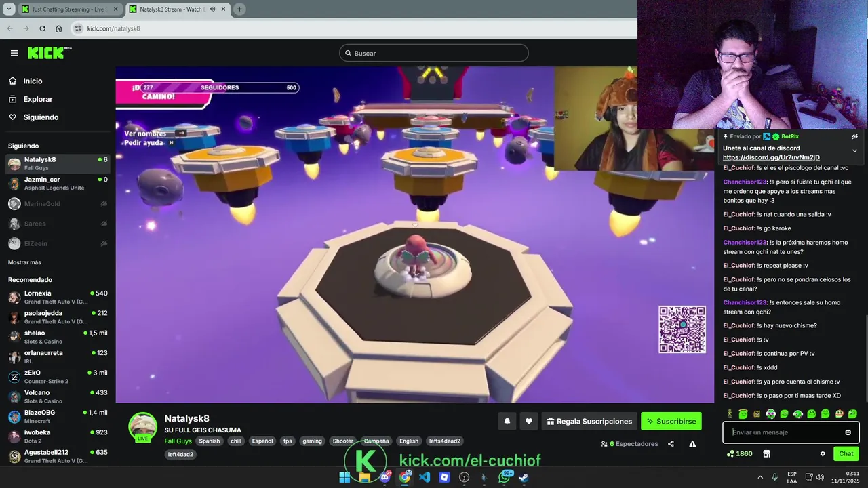The height and width of the screenshot is (488, 868).
Task: Open Discord from the taskbar
Action: (x=384, y=477)
